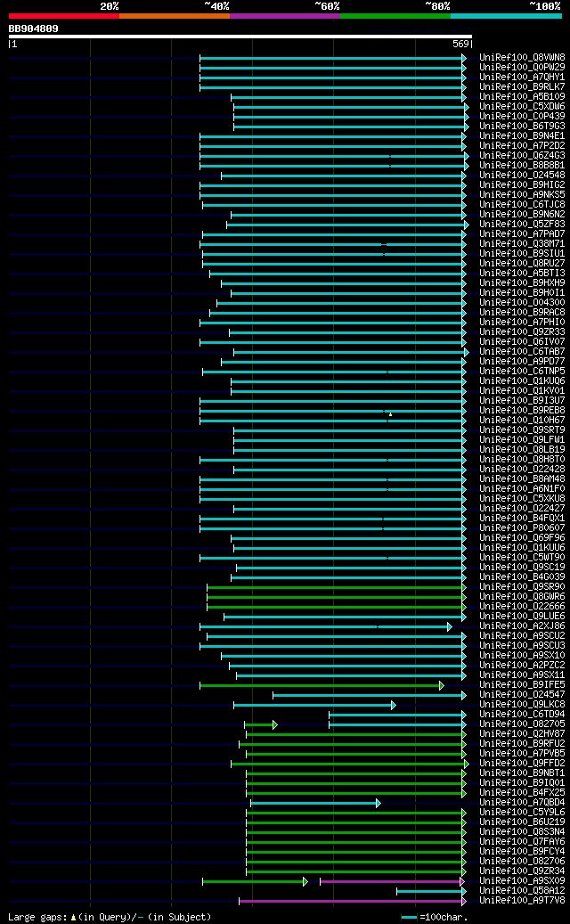Click the UniRef100_C5Y9L6 accession

point(522,813)
